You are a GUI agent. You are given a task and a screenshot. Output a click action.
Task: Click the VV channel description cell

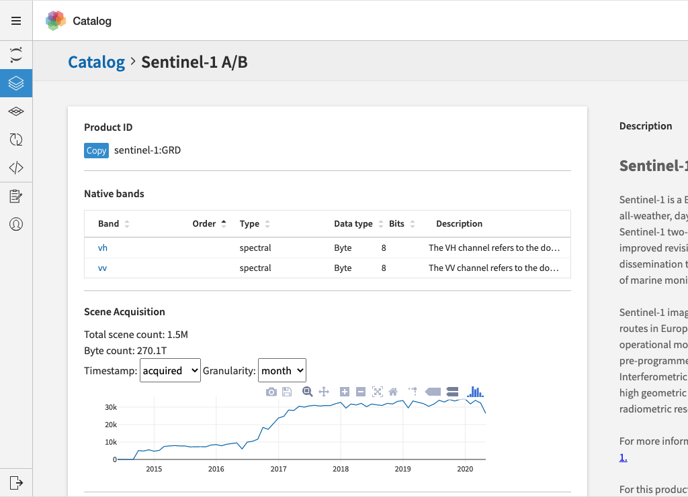(x=494, y=268)
